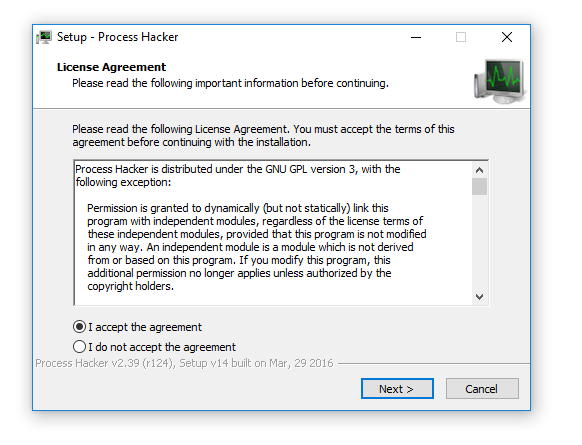The image size is (582, 445).
Task: Click the 'I accept the agreement' label text
Action: click(x=145, y=327)
